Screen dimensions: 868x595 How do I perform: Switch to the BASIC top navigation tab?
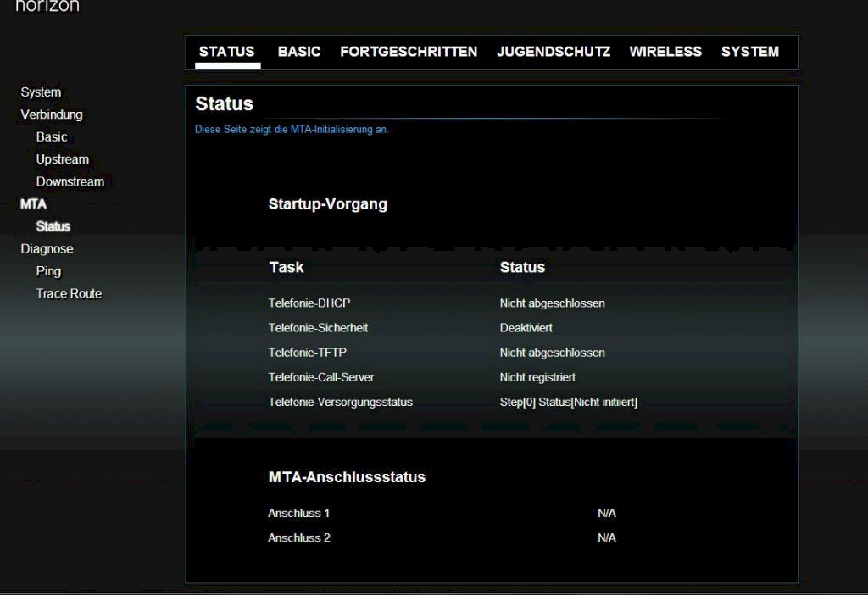coord(299,52)
